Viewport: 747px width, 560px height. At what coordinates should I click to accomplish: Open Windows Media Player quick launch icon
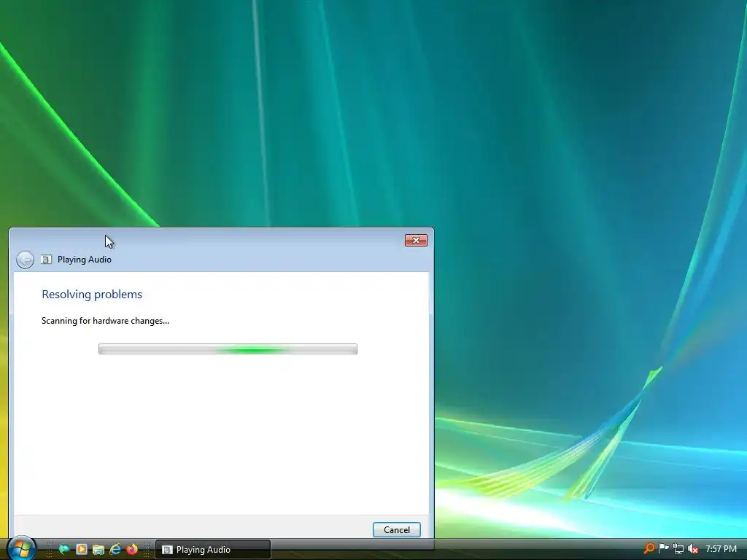pos(82,549)
